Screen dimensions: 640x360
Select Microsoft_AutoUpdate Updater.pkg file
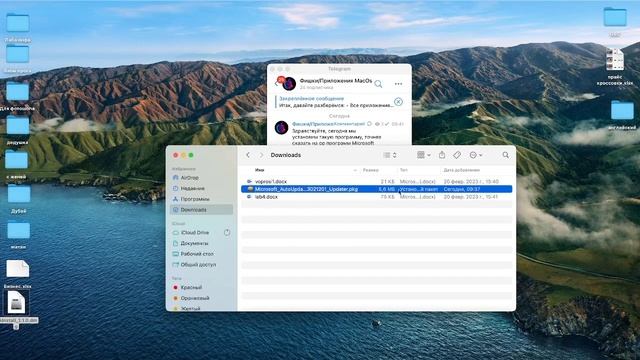(376, 189)
